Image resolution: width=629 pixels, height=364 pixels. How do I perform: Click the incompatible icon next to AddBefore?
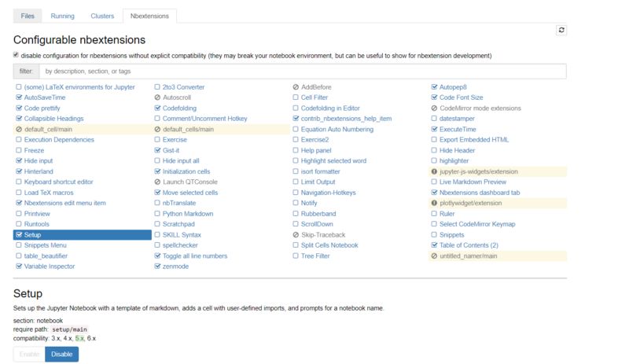[x=296, y=87]
